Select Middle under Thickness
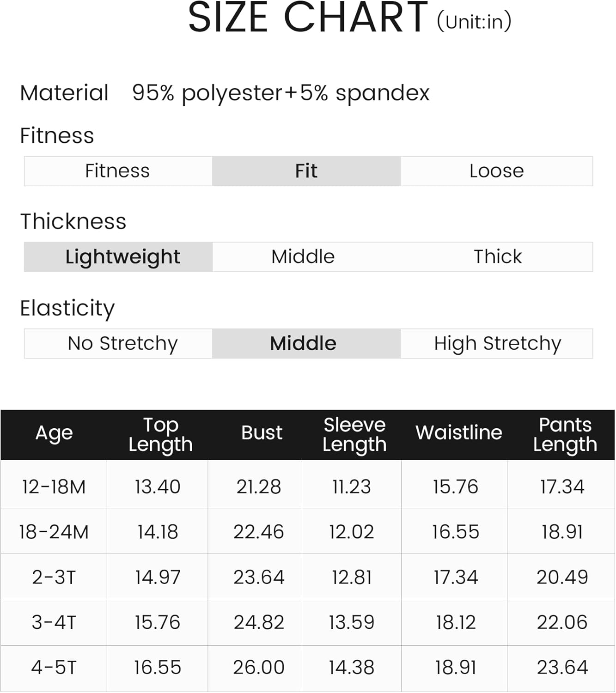 [x=303, y=257]
